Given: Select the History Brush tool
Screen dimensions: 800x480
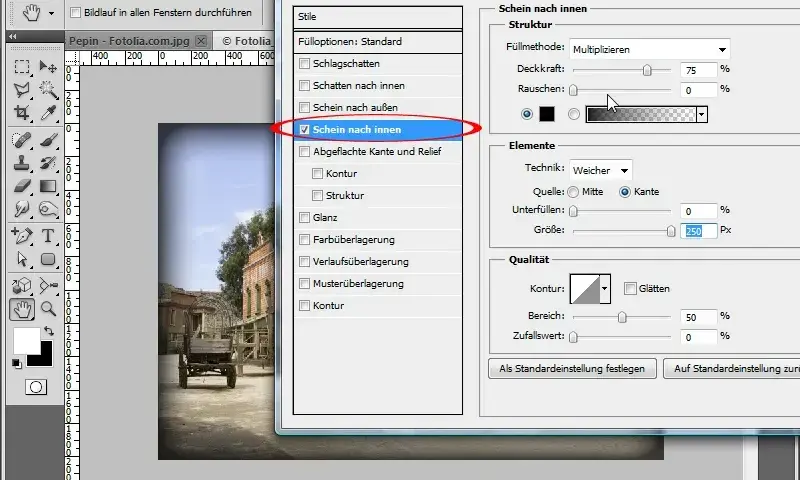Looking at the screenshot, I should pyautogui.click(x=48, y=163).
